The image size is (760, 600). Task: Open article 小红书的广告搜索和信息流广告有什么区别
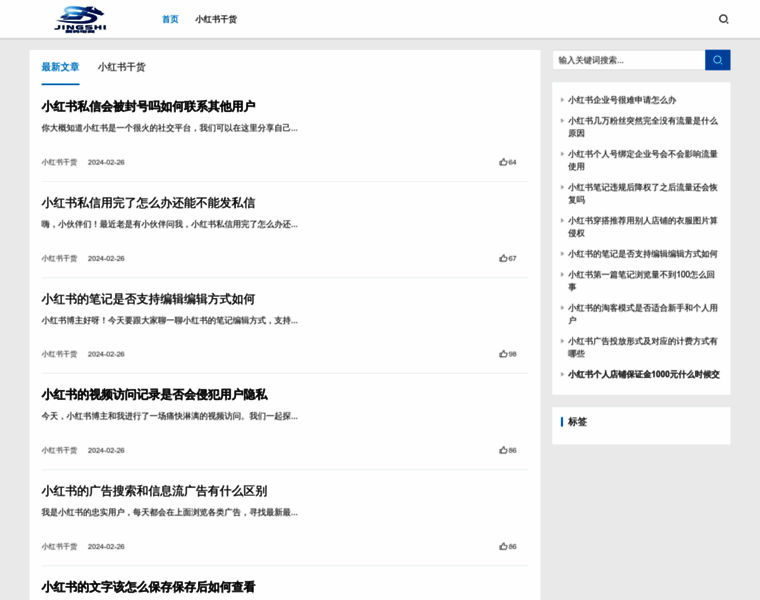click(x=154, y=491)
